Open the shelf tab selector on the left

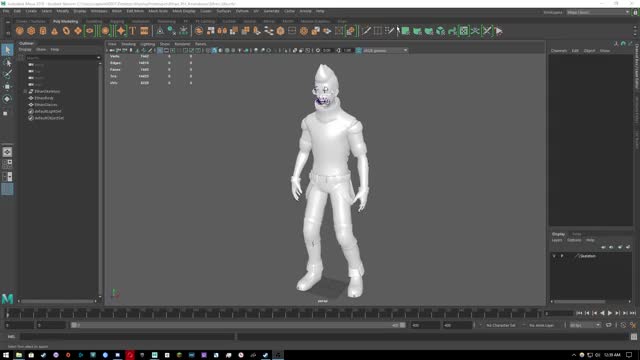point(8,22)
